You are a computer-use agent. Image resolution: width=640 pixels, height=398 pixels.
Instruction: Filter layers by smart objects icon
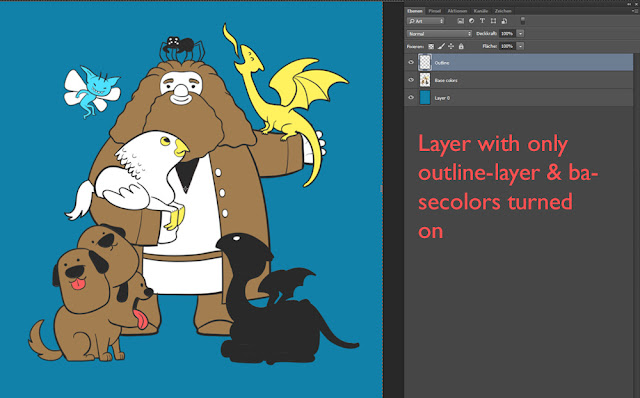pos(504,21)
